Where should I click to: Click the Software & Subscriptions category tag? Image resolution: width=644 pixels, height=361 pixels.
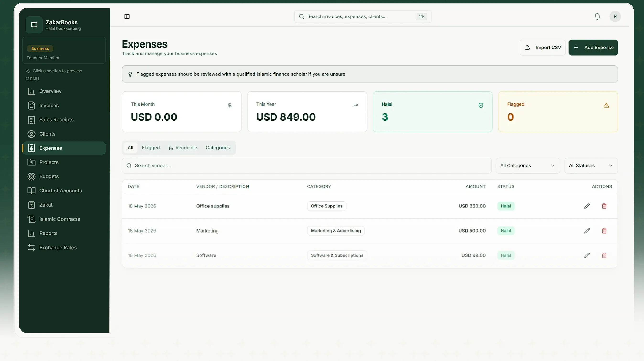pos(337,255)
